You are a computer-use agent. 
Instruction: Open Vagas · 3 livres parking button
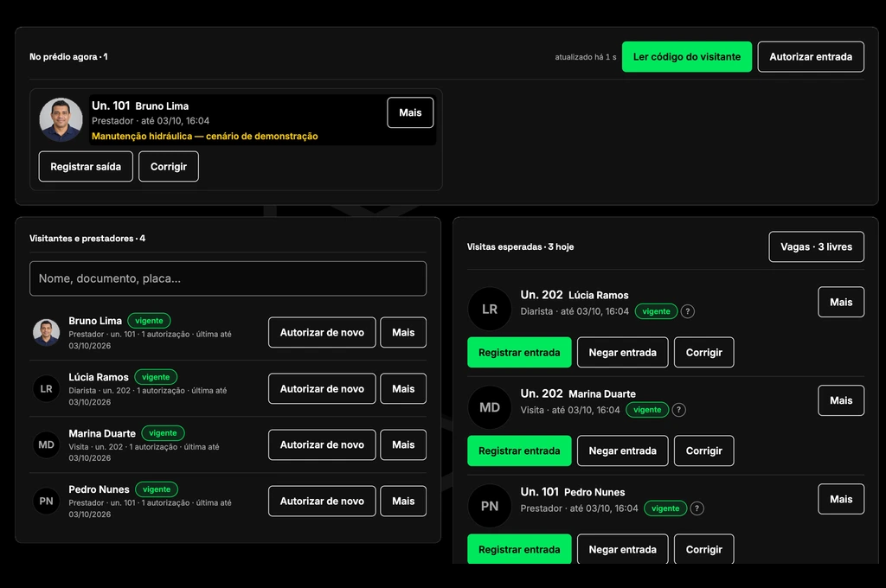pyautogui.click(x=816, y=246)
